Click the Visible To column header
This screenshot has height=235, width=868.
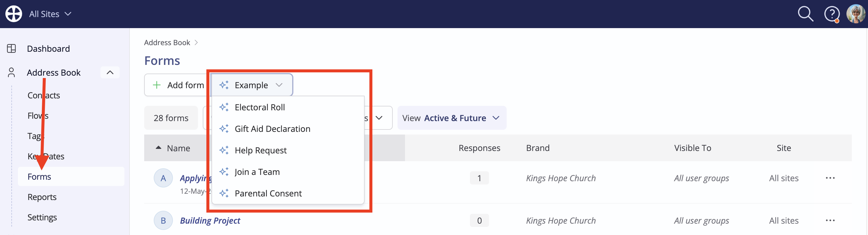click(692, 148)
